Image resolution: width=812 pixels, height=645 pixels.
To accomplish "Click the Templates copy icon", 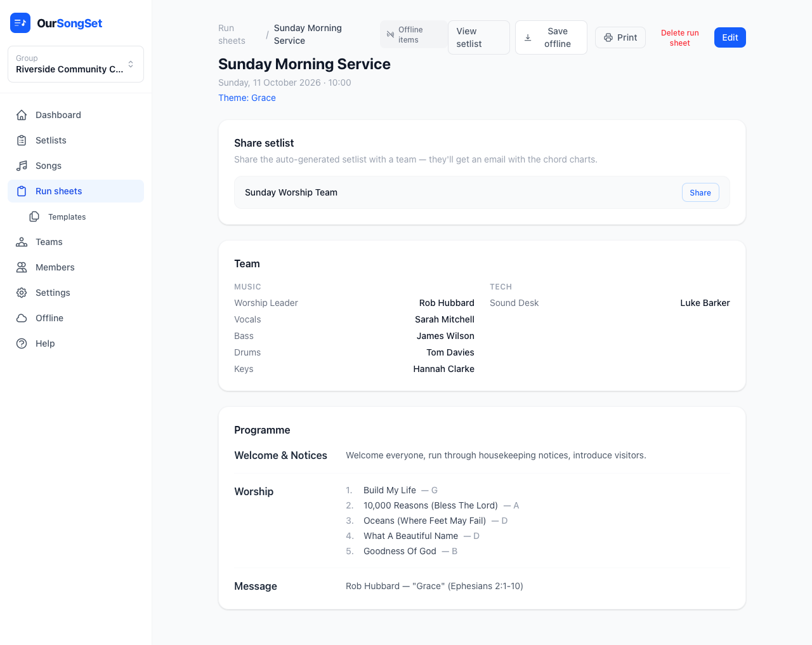I will click(x=34, y=216).
